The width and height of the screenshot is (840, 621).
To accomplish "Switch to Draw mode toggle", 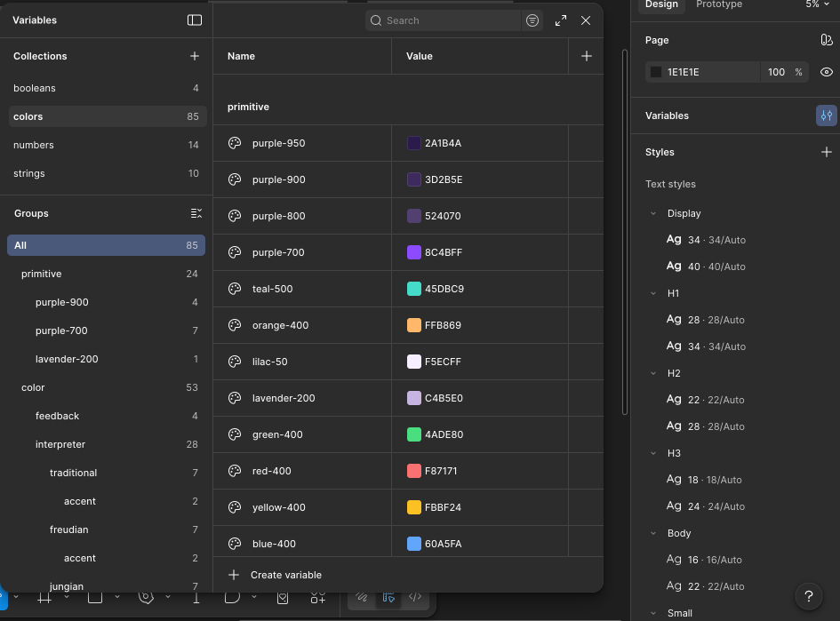I will 362,596.
